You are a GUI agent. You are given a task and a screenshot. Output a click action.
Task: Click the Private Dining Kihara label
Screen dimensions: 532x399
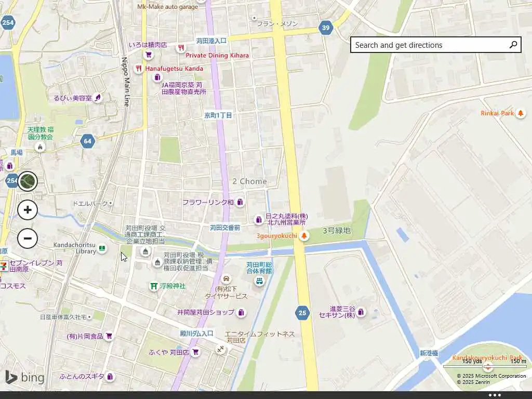pyautogui.click(x=217, y=55)
